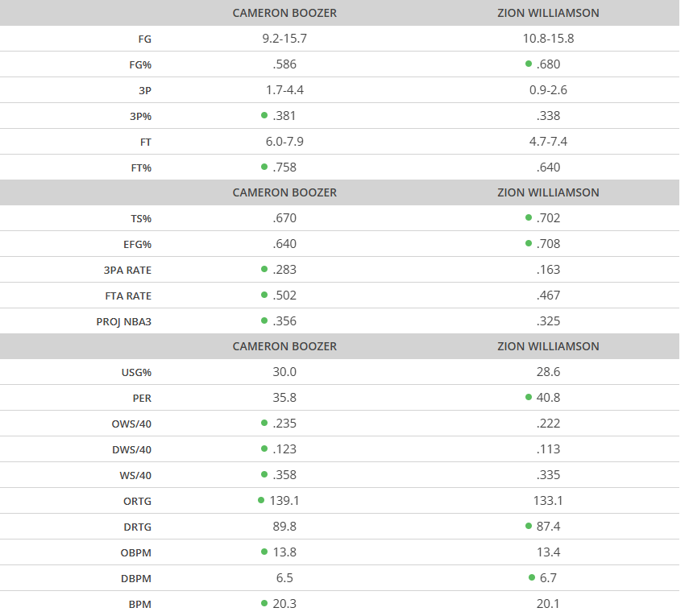Viewport: 689px width, 616px height.
Task: Click Boozer's FG value 9.2-15.7
Action: coord(284,39)
